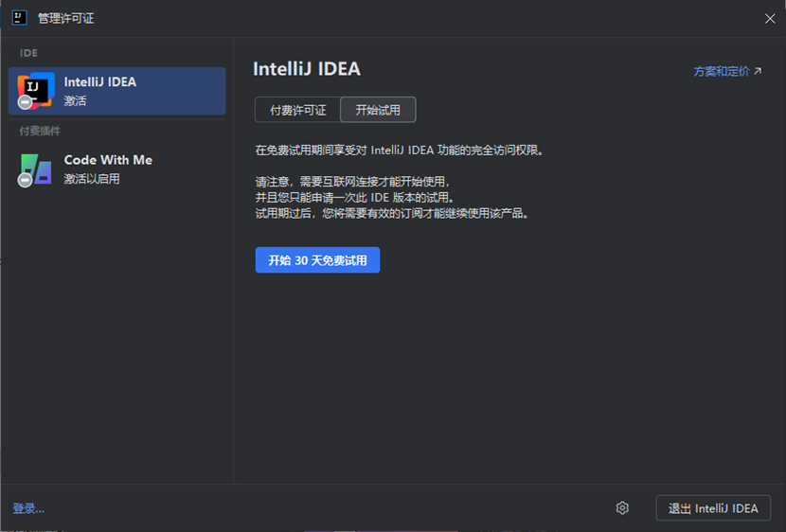Switch to the 开始试用 tab

[378, 110]
